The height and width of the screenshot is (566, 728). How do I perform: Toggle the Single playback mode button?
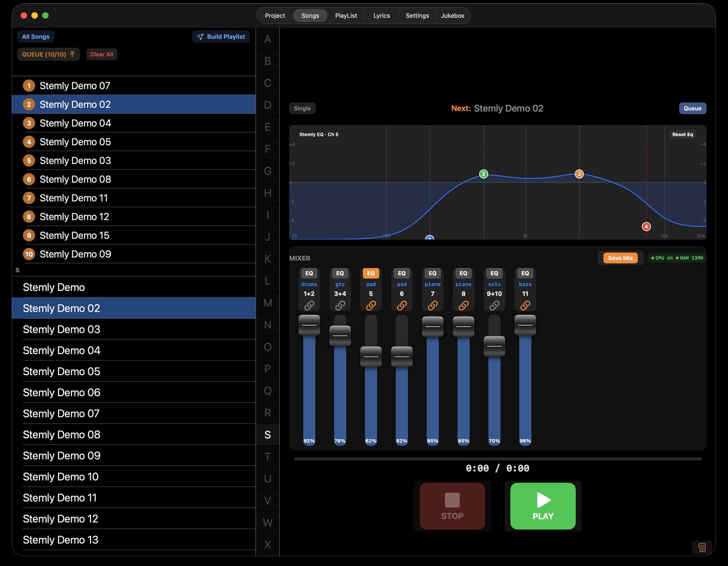pos(302,108)
